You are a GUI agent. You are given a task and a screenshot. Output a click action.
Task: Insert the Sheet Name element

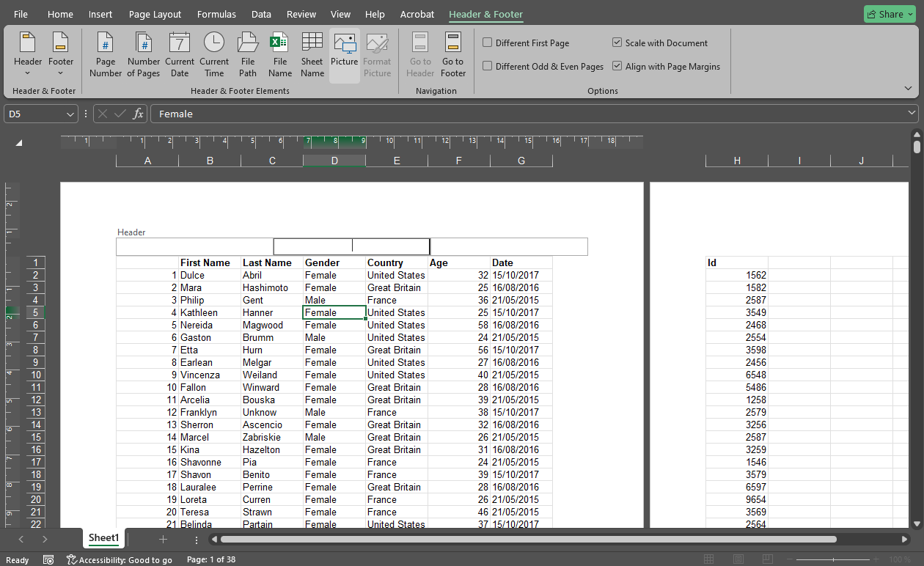312,54
